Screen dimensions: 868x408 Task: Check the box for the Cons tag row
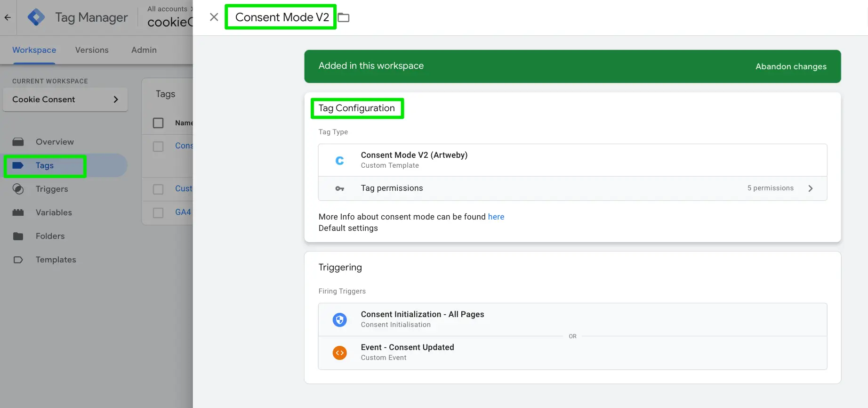click(x=158, y=147)
